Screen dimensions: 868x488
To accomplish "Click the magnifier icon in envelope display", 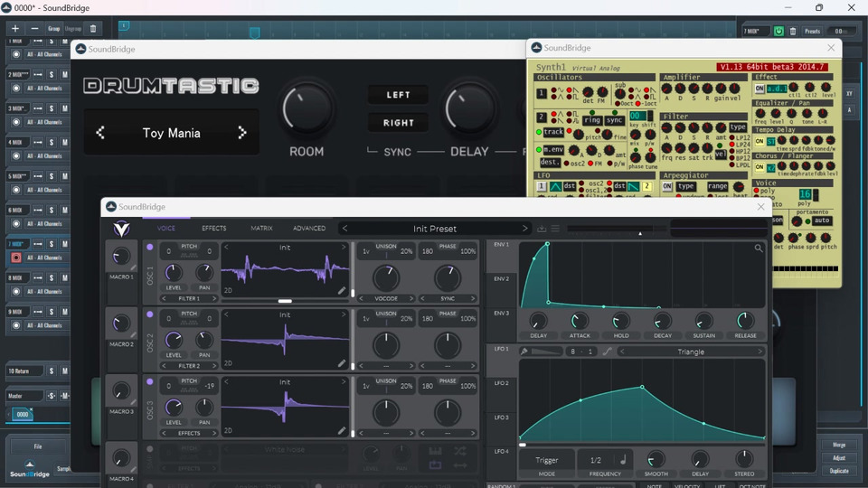I will [x=759, y=249].
